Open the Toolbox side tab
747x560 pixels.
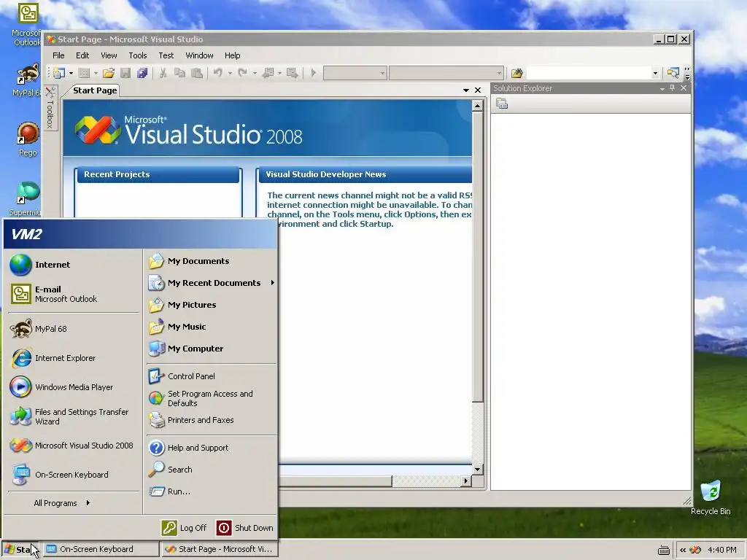point(50,108)
